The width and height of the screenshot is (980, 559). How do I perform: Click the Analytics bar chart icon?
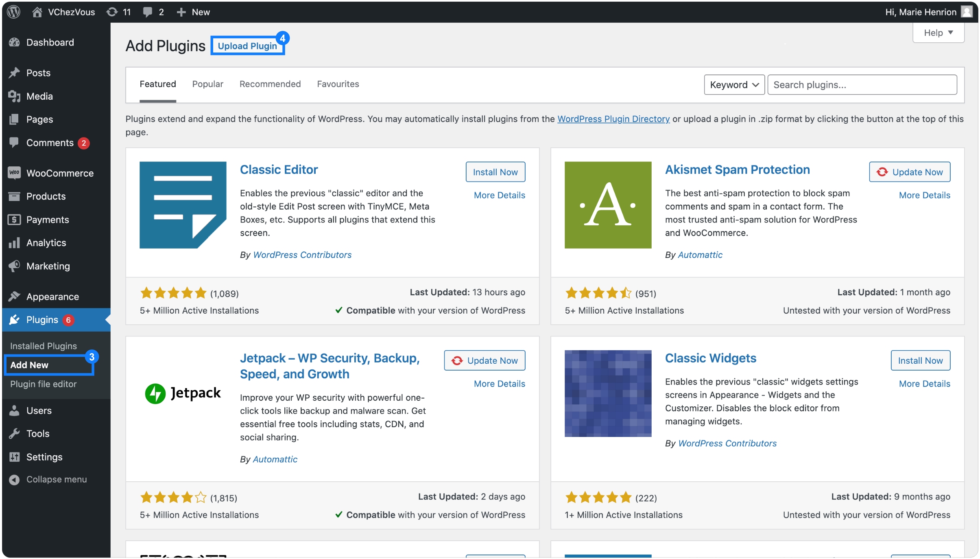pyautogui.click(x=14, y=243)
